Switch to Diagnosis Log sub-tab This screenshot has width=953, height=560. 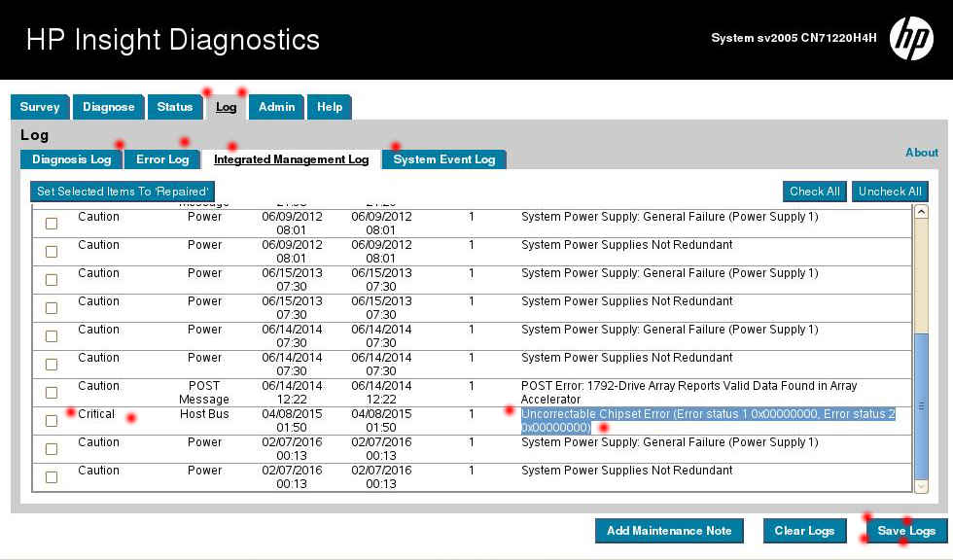(x=72, y=159)
